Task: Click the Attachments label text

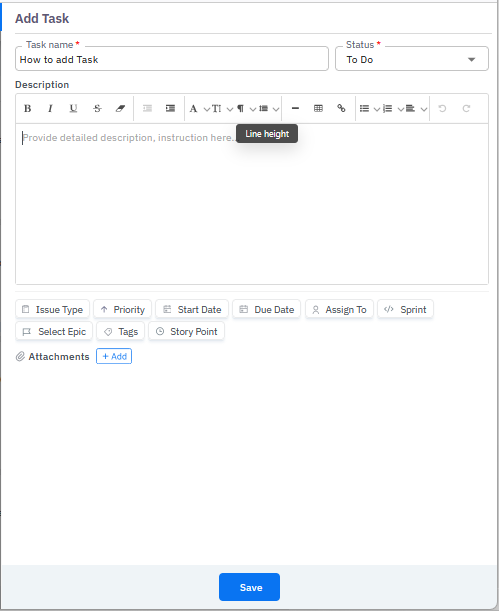Action: pyautogui.click(x=59, y=357)
